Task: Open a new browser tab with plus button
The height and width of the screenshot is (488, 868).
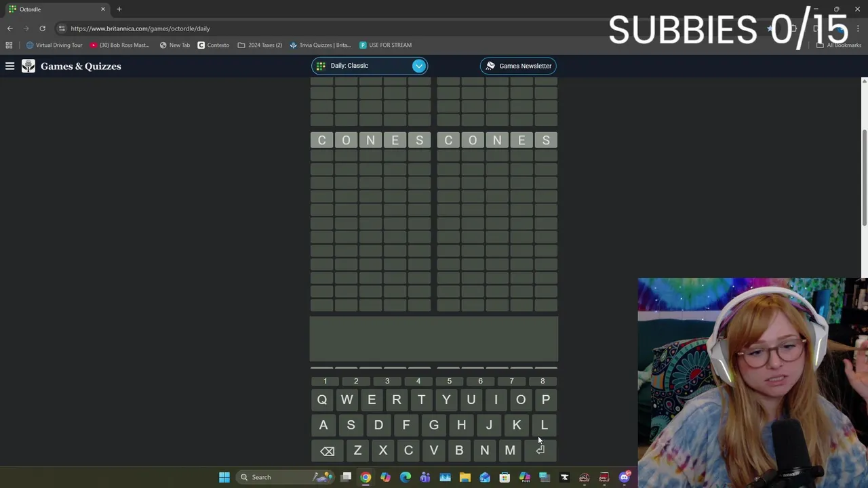Action: [x=119, y=9]
